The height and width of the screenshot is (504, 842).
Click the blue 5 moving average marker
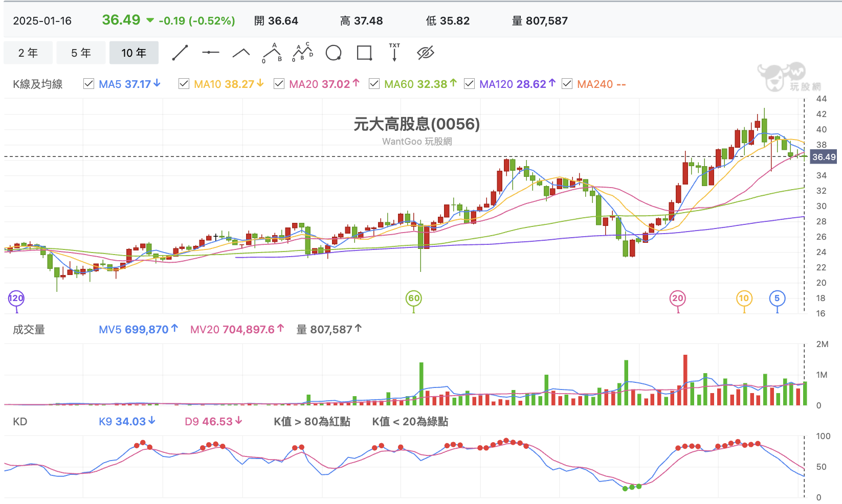777,299
